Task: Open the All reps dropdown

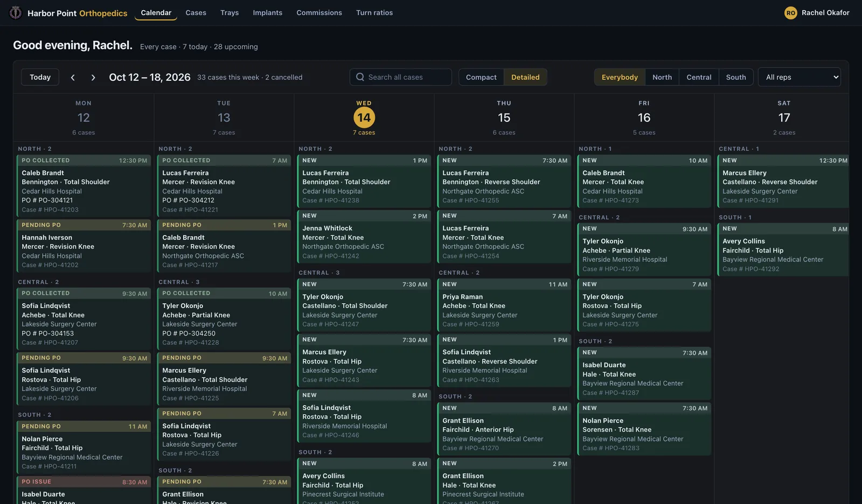Action: click(x=800, y=77)
